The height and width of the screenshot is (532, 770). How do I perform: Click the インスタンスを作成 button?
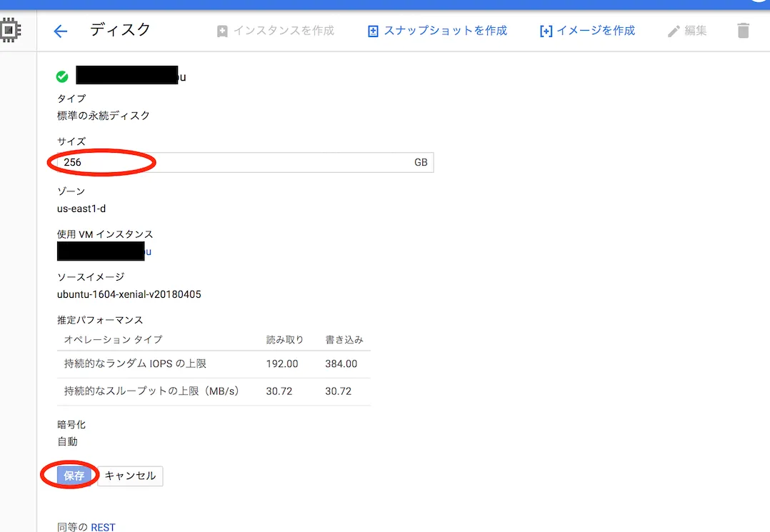pyautogui.click(x=276, y=31)
